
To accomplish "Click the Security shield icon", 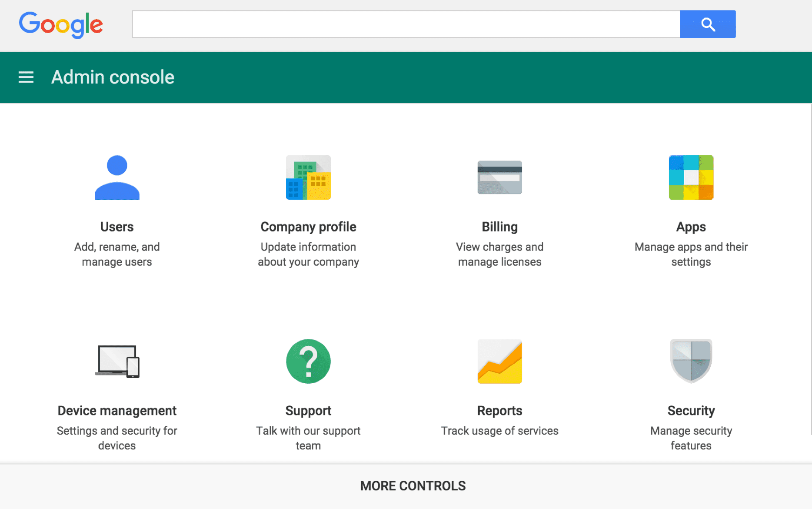I will (x=691, y=362).
